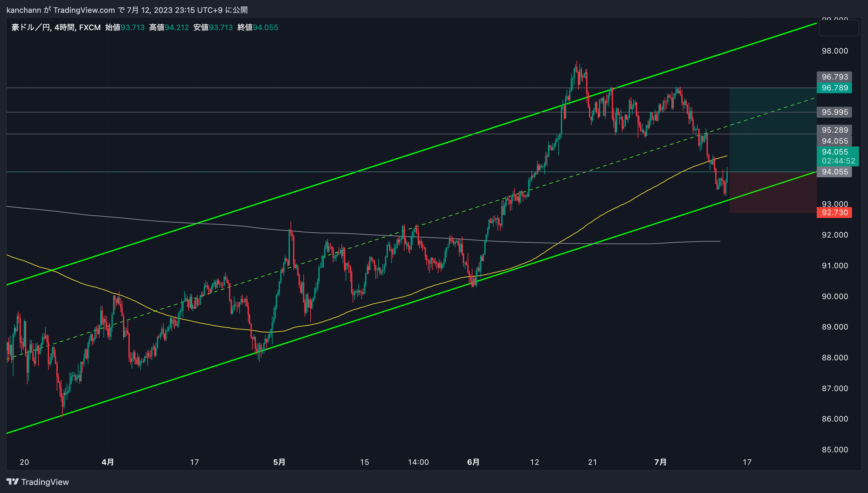Viewport: 868px width, 493px height.
Task: Click the 89.000 price axis label
Action: pyautogui.click(x=835, y=327)
